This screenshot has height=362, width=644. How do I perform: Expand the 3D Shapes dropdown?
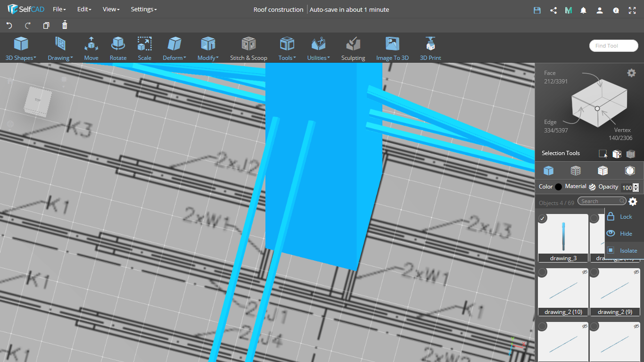click(21, 49)
